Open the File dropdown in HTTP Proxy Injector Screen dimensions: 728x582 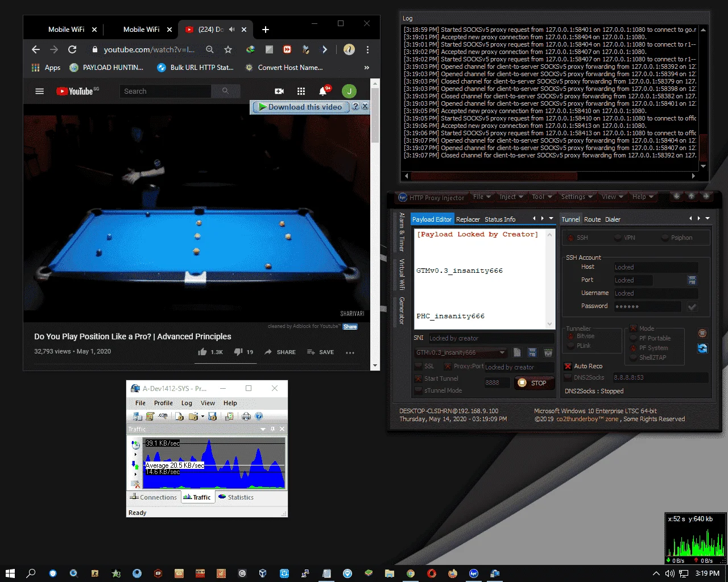tap(482, 197)
